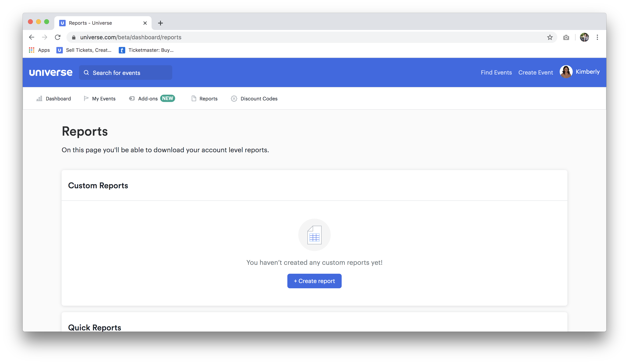
Task: Click the browser forward arrow
Action: (x=44, y=37)
